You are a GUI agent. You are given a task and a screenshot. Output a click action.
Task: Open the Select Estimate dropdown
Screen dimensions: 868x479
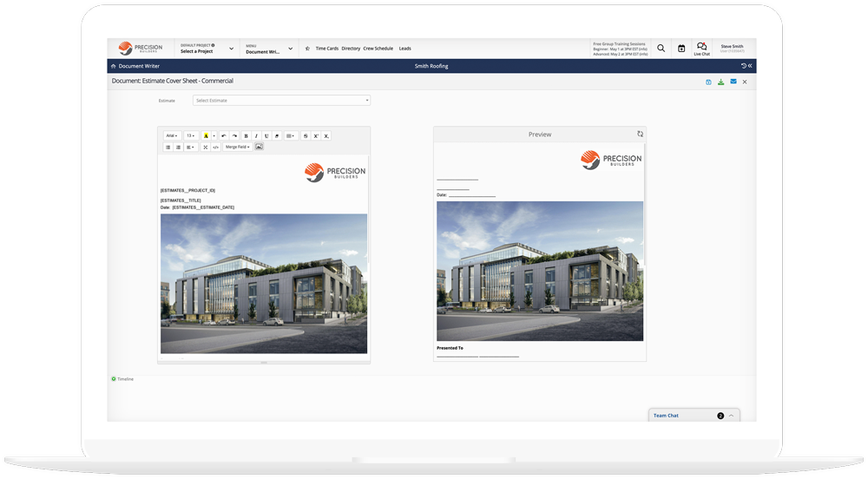281,101
